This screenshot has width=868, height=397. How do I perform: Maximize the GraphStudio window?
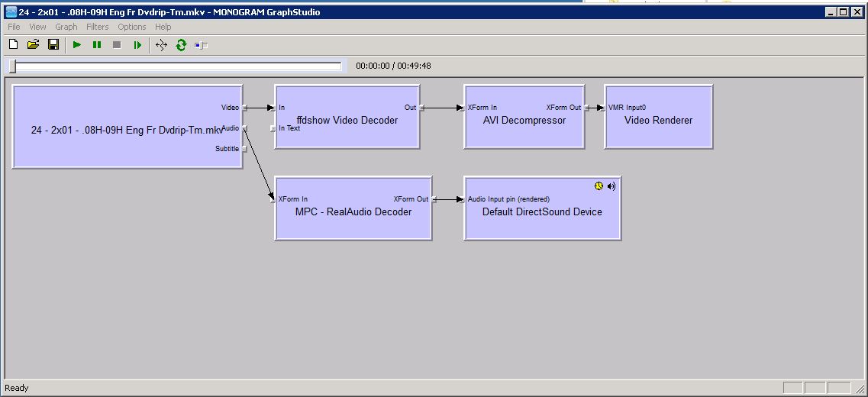tap(843, 11)
